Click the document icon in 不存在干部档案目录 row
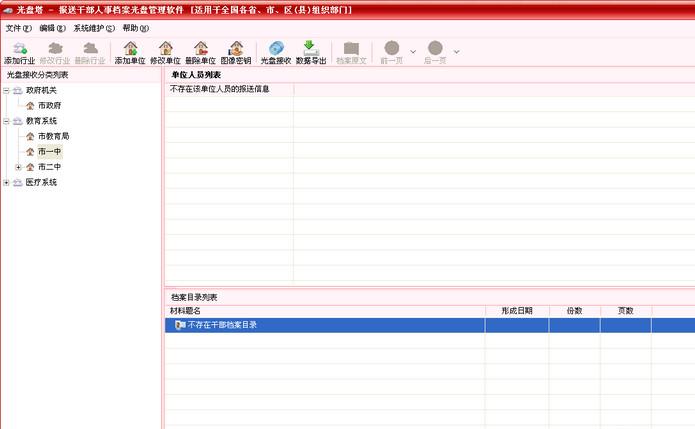This screenshot has width=695, height=429. [x=180, y=325]
